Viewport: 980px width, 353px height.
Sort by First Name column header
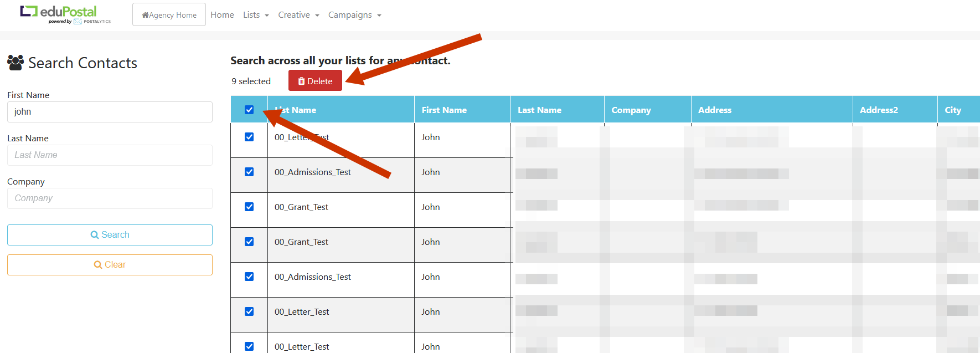(x=444, y=110)
